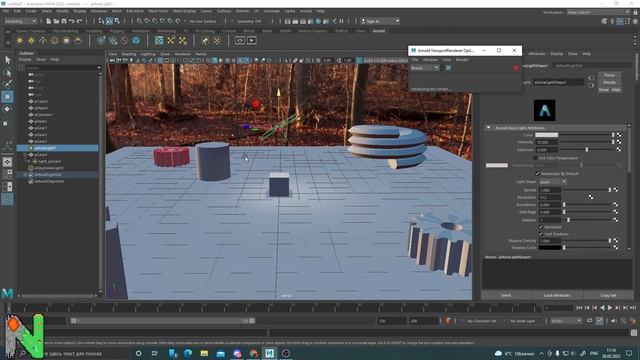Open File Explorer from the taskbar
This screenshot has height=360, width=640.
click(204, 353)
